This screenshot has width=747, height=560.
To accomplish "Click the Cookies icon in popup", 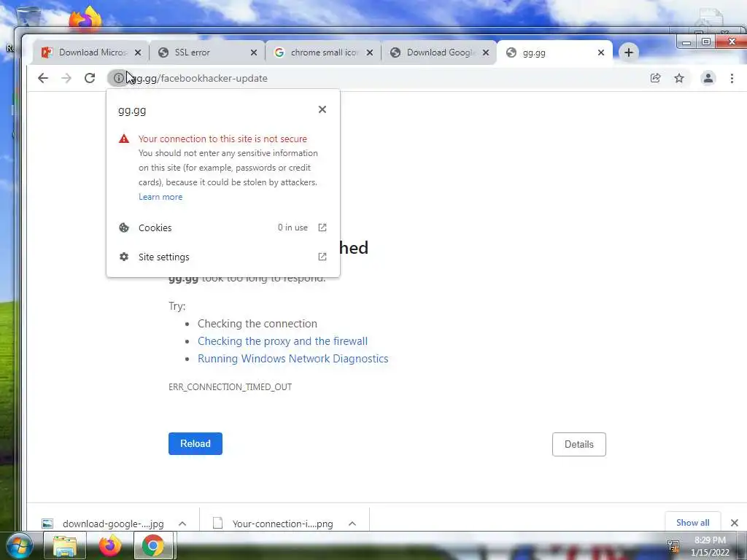I will tap(124, 227).
